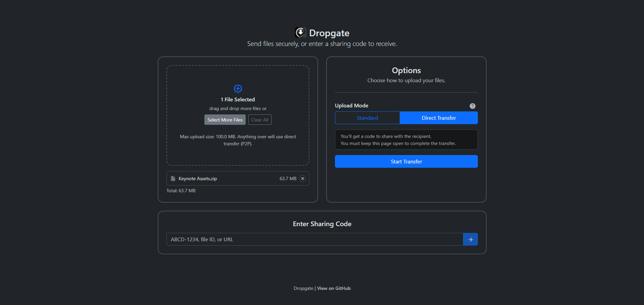Image resolution: width=644 pixels, height=305 pixels.
Task: Click the document icon beside Keynote Assets.zip
Action: point(173,178)
